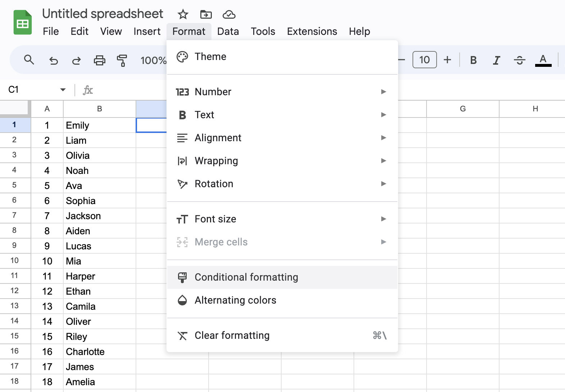
Task: Star the Untitled spreadsheet
Action: click(183, 14)
